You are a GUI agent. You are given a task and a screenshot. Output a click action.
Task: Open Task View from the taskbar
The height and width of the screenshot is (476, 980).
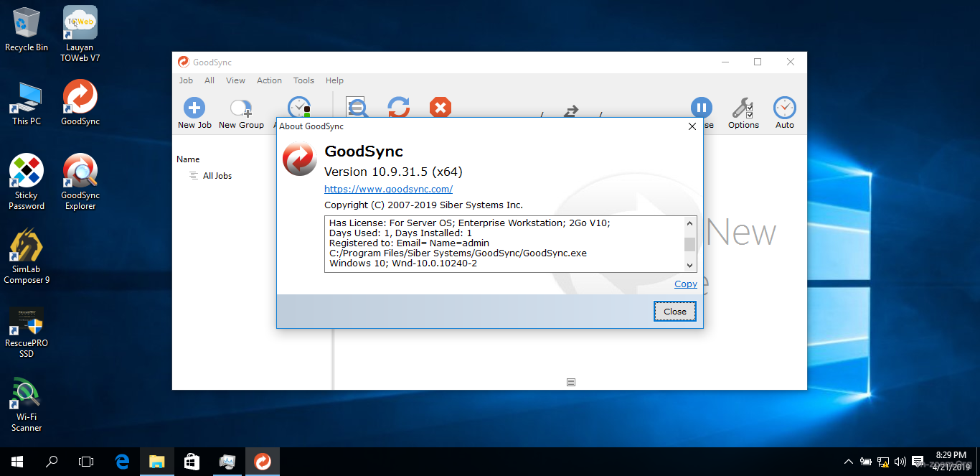[x=86, y=462]
